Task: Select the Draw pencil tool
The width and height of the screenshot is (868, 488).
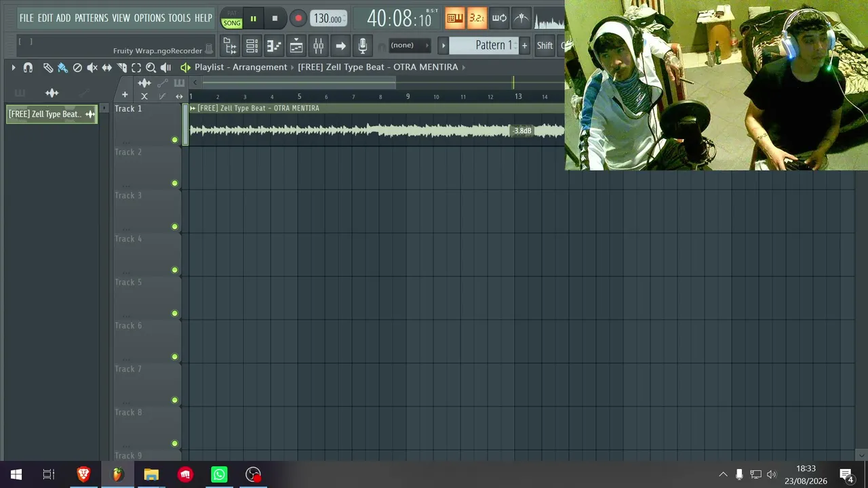Action: (x=48, y=67)
